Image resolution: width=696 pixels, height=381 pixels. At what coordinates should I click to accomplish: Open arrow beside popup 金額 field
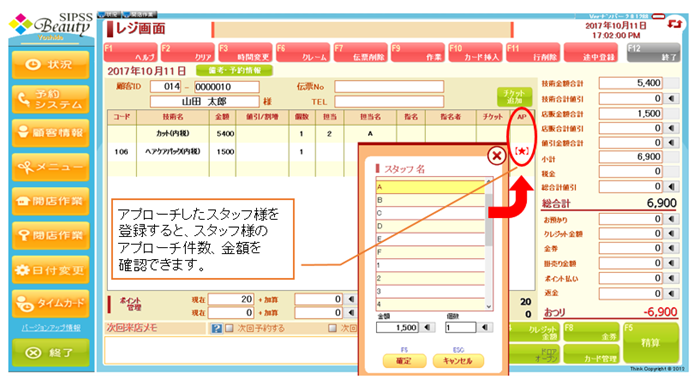[427, 327]
